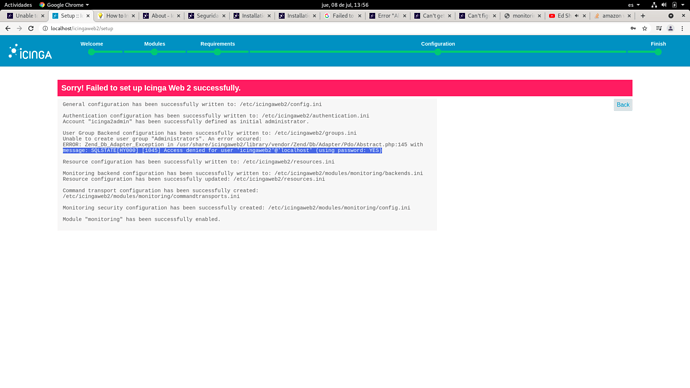Switch to the 'How to' tab

(116, 15)
